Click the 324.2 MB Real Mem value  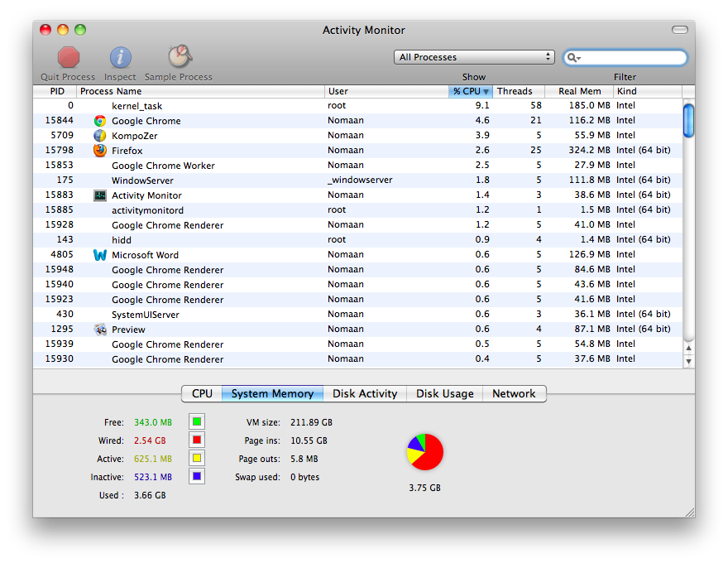click(x=589, y=150)
